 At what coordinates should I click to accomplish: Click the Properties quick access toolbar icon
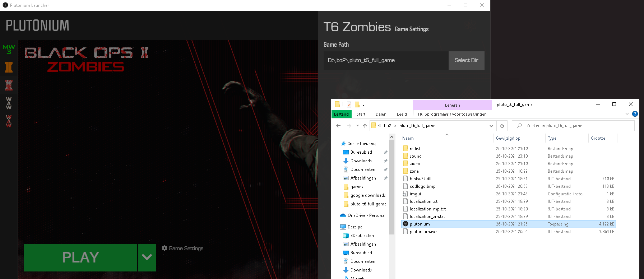(349, 104)
